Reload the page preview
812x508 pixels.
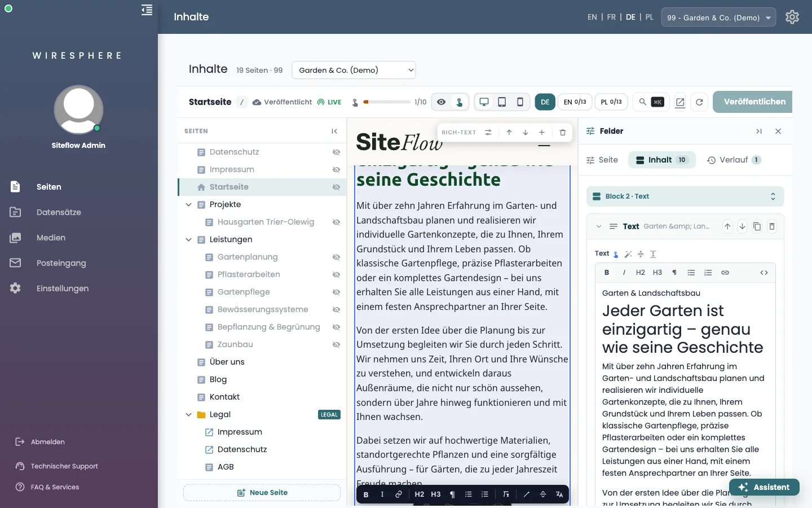point(699,102)
